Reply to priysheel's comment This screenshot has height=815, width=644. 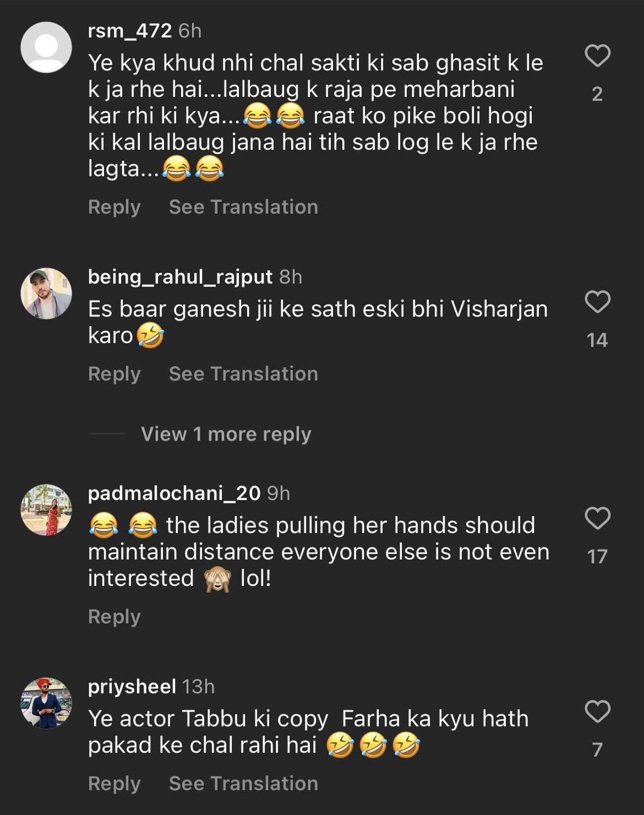[114, 784]
